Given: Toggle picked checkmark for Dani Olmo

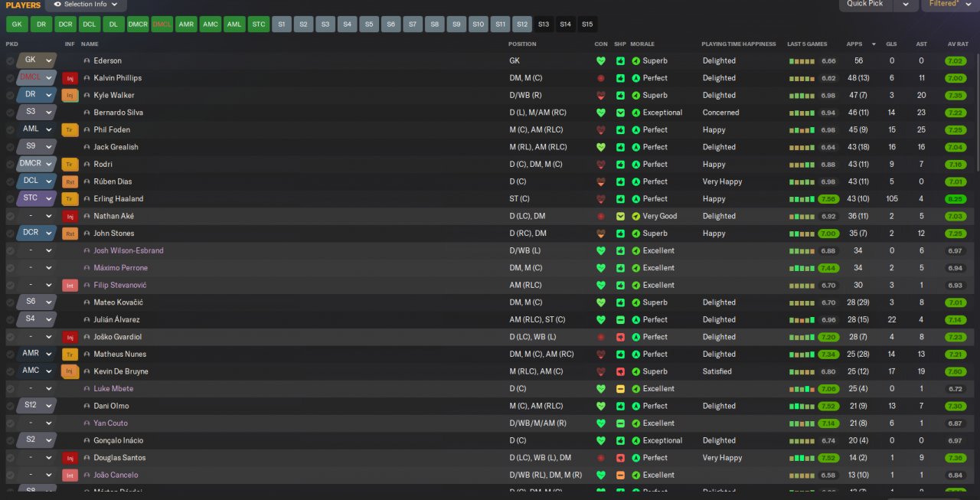Looking at the screenshot, I should (x=10, y=406).
